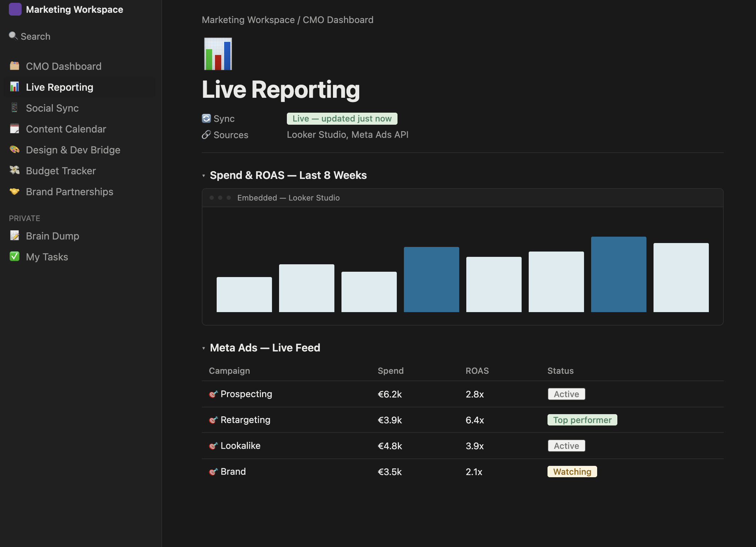The image size is (756, 547).
Task: Click the Live Reporting page title
Action: point(281,89)
